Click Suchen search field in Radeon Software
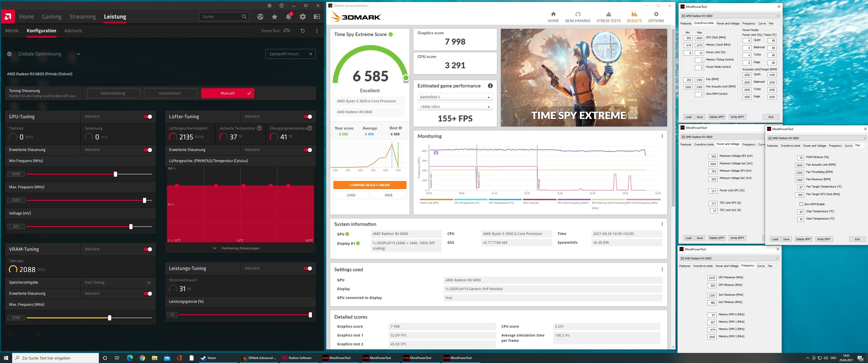Screen dimensions: 868x363 point(224,16)
